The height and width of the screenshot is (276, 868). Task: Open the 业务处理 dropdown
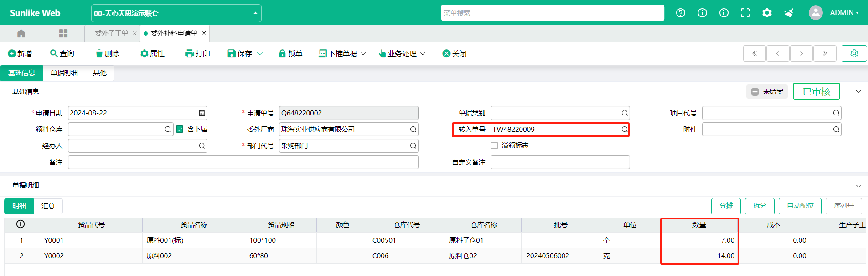402,53
